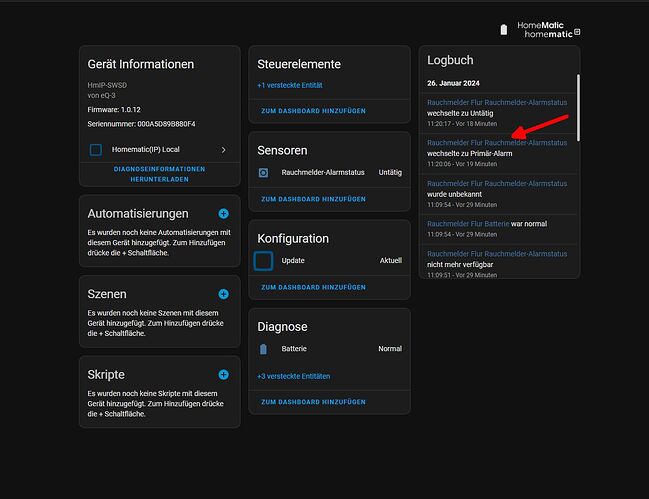Click Diagnoseinformationen herunterladen

[x=159, y=174]
